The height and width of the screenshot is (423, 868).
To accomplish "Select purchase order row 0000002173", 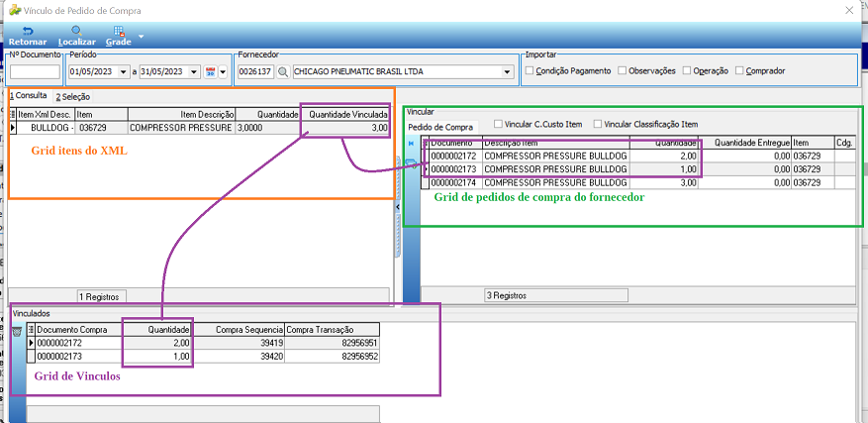I will click(638, 169).
